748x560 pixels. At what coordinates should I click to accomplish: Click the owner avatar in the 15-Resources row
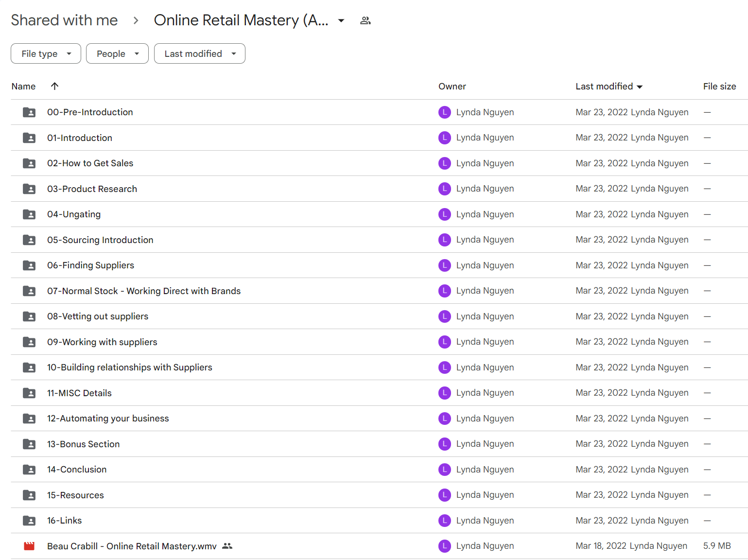point(445,495)
